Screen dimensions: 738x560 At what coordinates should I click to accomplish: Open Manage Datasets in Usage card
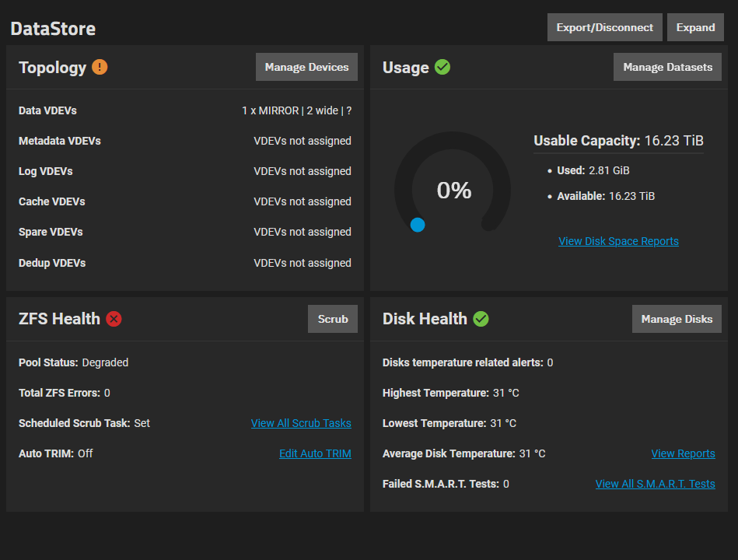click(667, 67)
